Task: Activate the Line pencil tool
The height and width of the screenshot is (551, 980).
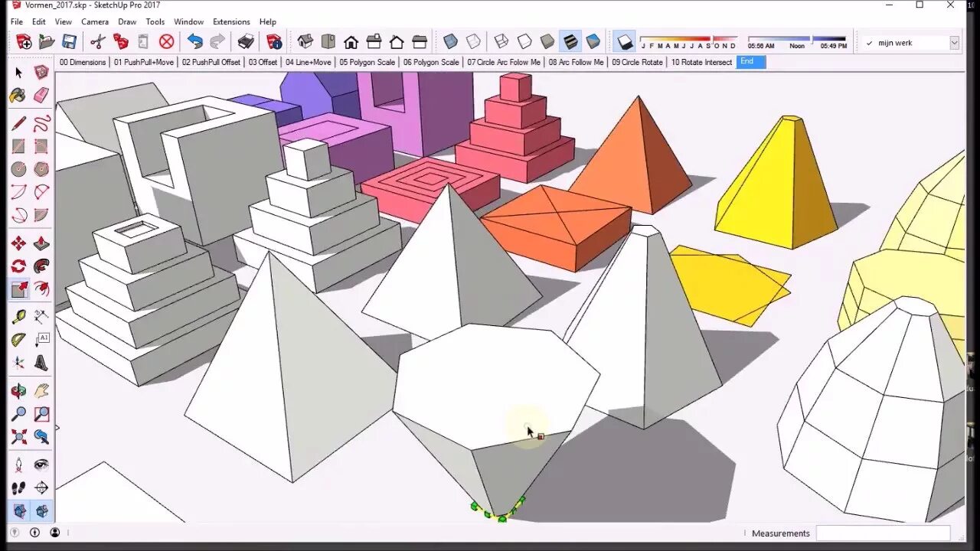Action: (x=19, y=124)
